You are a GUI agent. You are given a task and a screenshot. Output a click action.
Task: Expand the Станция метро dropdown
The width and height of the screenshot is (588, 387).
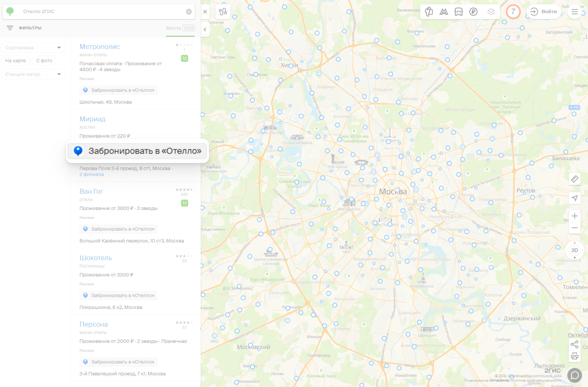(33, 74)
